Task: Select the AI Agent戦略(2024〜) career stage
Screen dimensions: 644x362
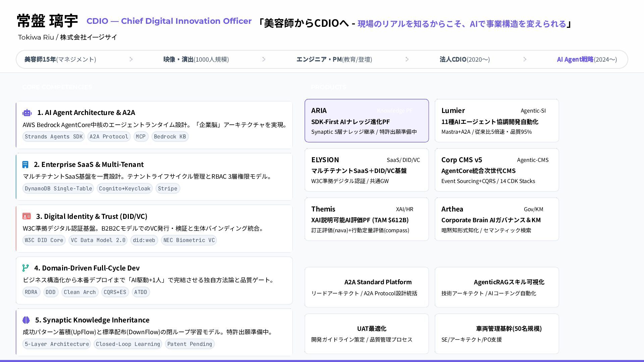Action: coord(587,59)
